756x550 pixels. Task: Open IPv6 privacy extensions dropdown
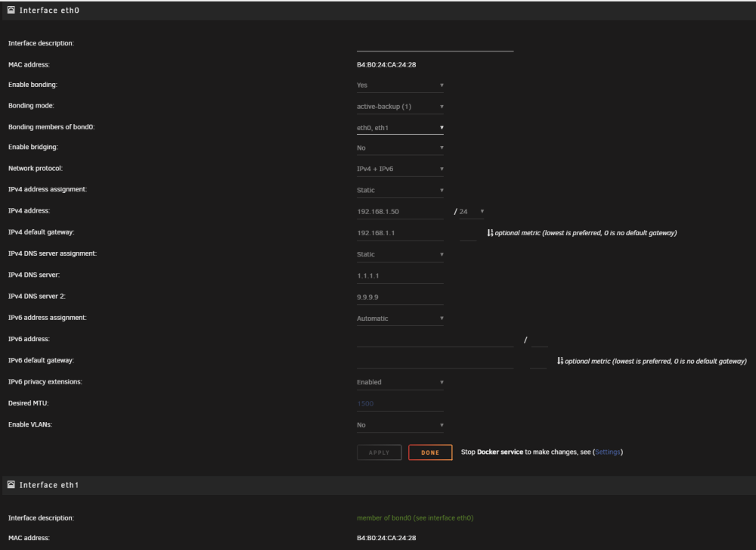400,383
